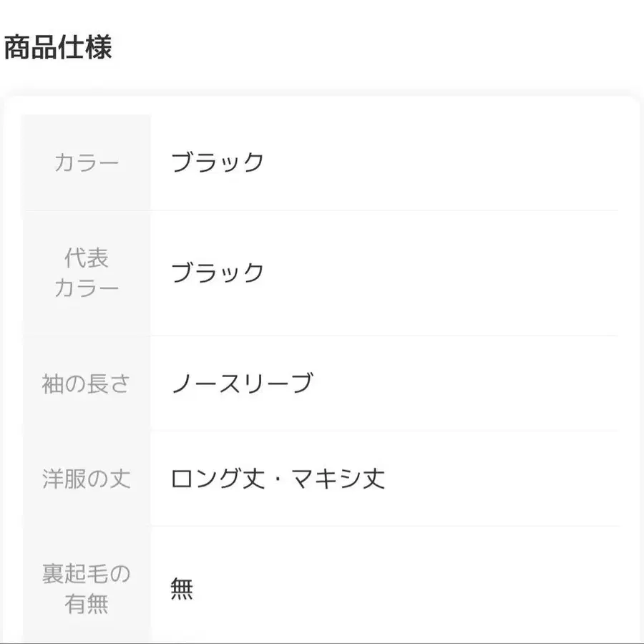Click the 代表カラー row label cell
644x644 pixels.
coord(86,273)
